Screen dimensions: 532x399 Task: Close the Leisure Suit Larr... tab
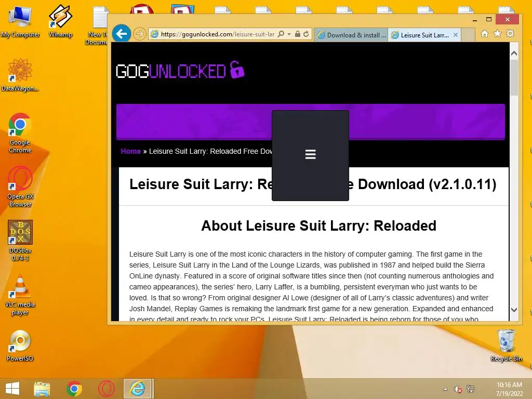(x=456, y=35)
